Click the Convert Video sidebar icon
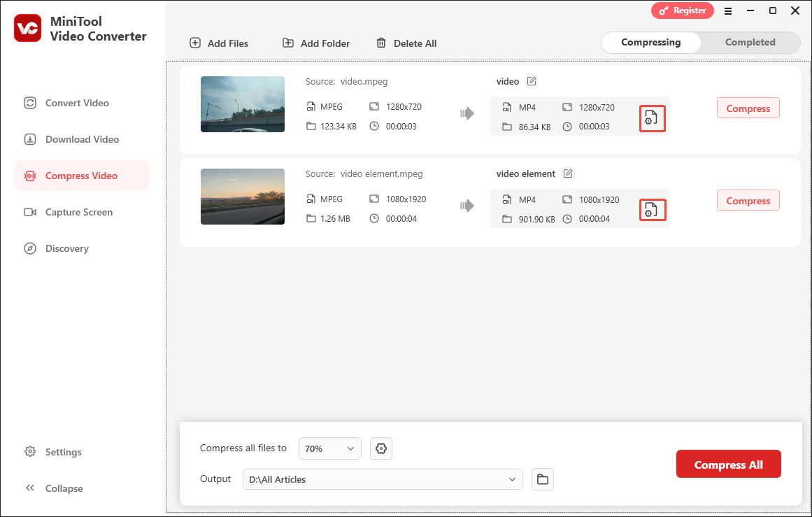The width and height of the screenshot is (812, 517). point(30,103)
